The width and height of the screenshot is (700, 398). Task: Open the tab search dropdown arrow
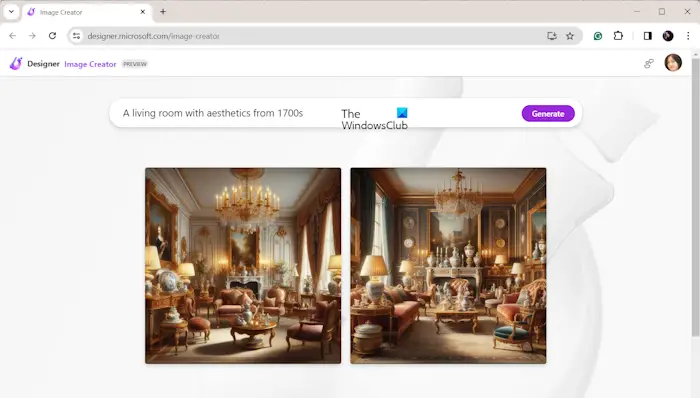point(11,12)
